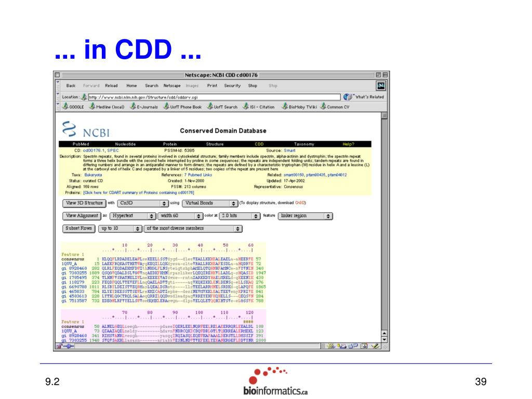
Task: Open the Virtual Bonds dropdown
Action: 210,203
